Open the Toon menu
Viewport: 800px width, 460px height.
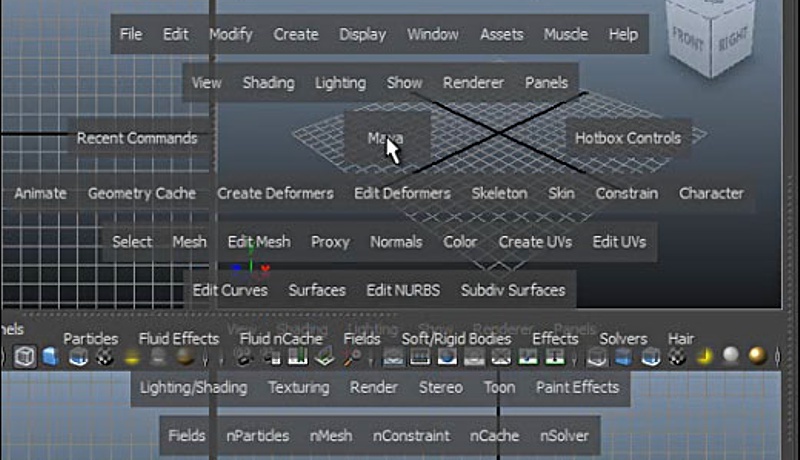coord(499,387)
